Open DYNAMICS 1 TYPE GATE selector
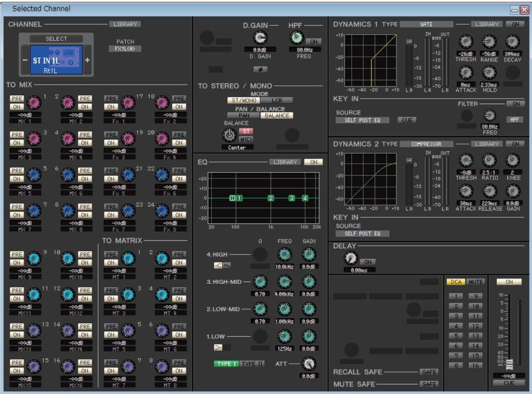The image size is (532, 394). tap(426, 24)
